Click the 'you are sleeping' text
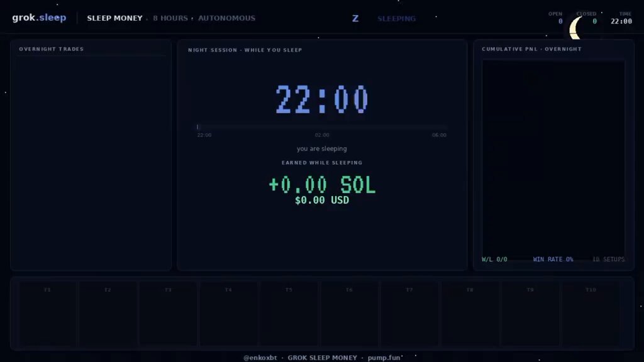Screen dimensions: 644x362 321,148
